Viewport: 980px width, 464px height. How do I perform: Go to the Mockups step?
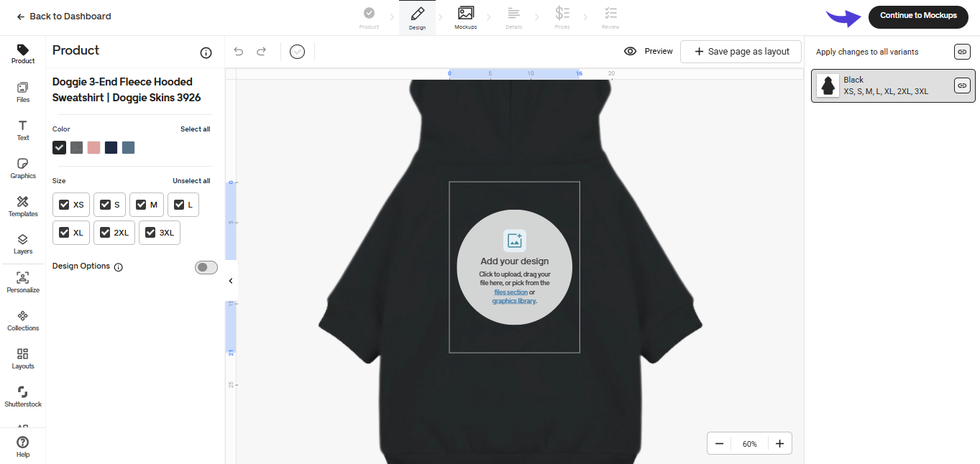466,18
